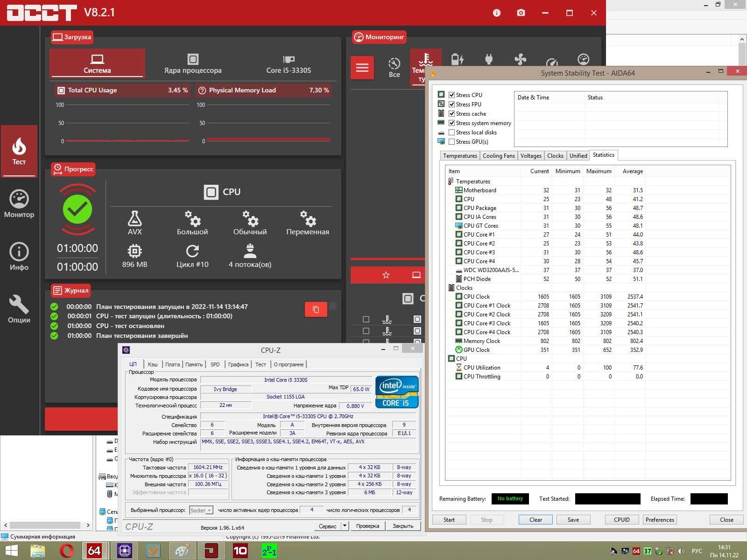Select the PCH Diode row in statistics
Screen dimensions: 747x560
tap(545, 279)
